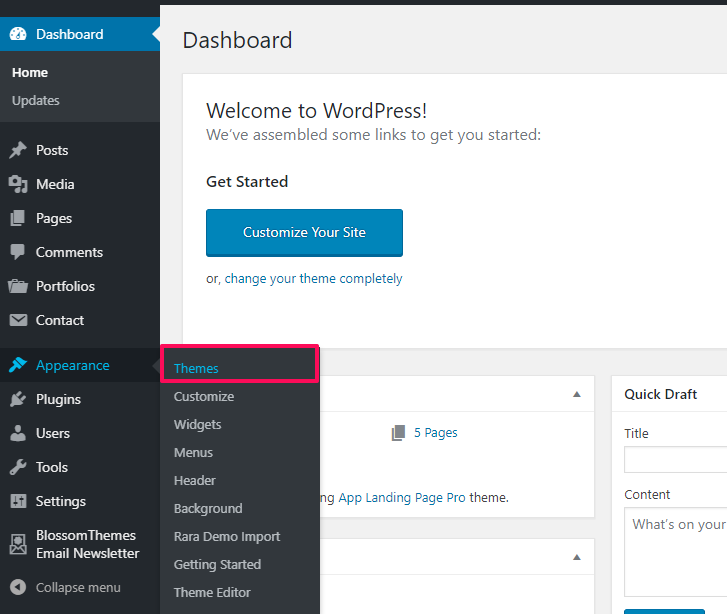Follow 'change your theme completely' link
The image size is (727, 614).
[x=313, y=278]
